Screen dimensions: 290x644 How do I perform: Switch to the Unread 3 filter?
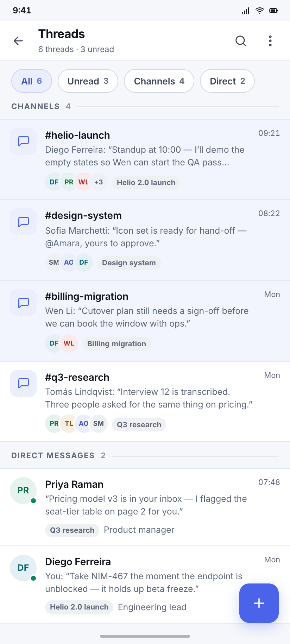88,81
